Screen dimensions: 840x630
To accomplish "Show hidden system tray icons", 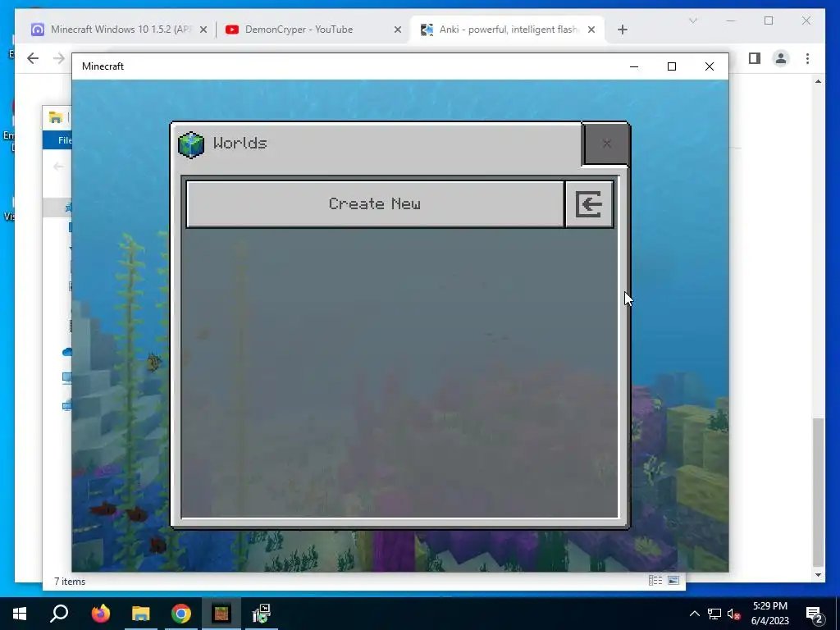I will tap(694, 614).
